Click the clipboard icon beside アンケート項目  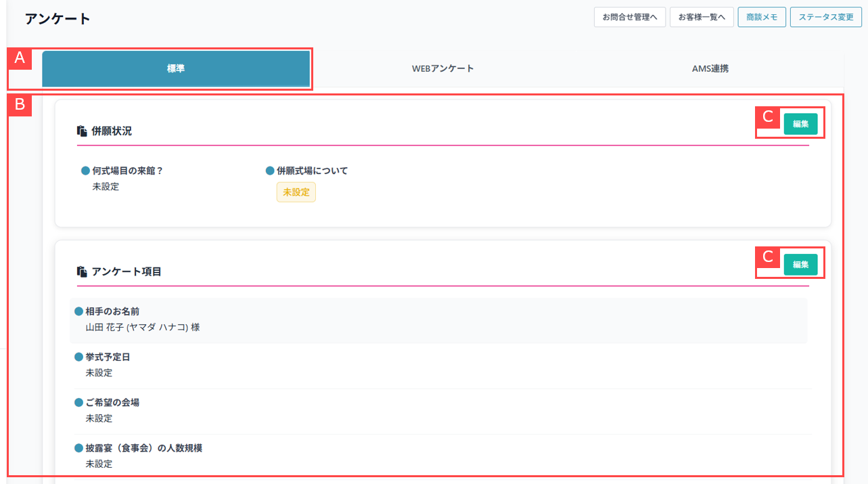pos(82,271)
